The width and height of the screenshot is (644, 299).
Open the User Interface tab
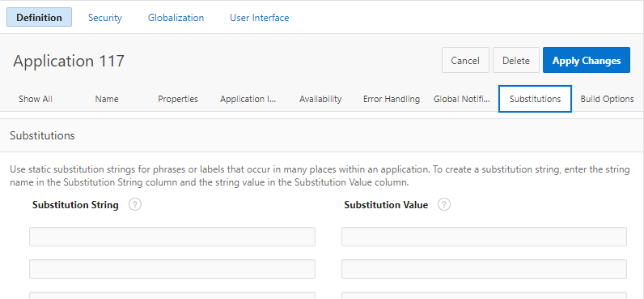coord(259,18)
